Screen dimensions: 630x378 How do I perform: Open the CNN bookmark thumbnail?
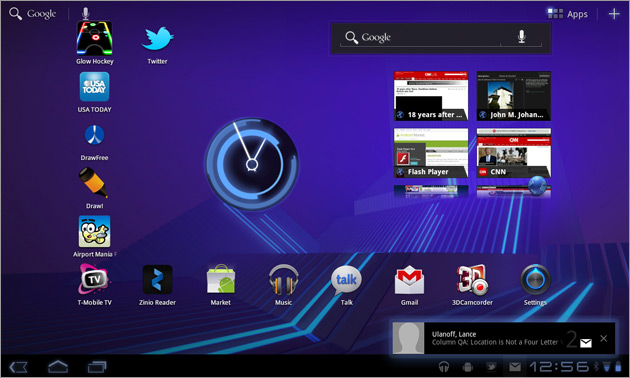(x=513, y=153)
